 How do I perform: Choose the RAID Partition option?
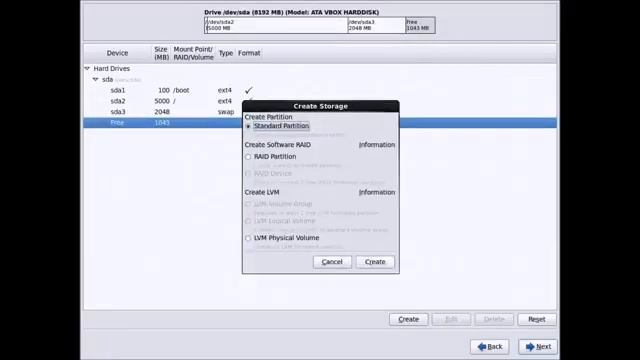pyautogui.click(x=248, y=157)
